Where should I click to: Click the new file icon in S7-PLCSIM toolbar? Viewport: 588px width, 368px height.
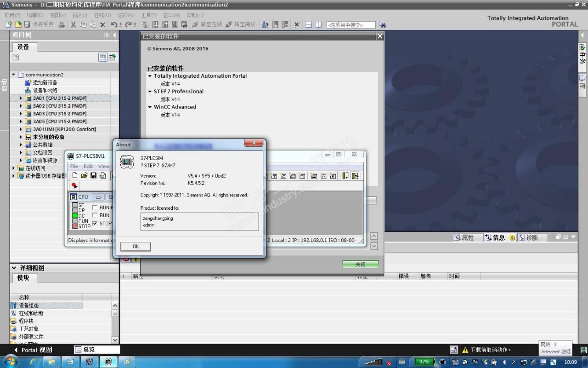[75, 176]
